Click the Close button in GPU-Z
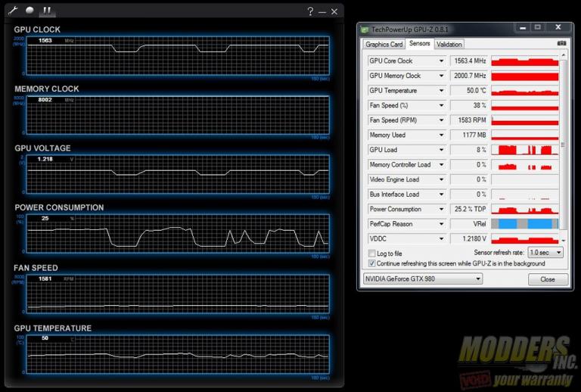Screen dimensions: 581x392 tap(547, 278)
